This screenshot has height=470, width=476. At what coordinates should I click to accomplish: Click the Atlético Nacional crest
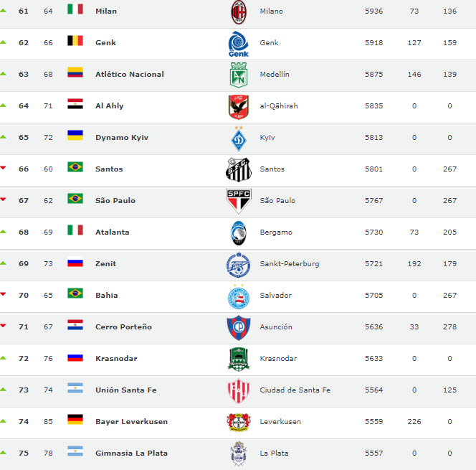tap(238, 75)
